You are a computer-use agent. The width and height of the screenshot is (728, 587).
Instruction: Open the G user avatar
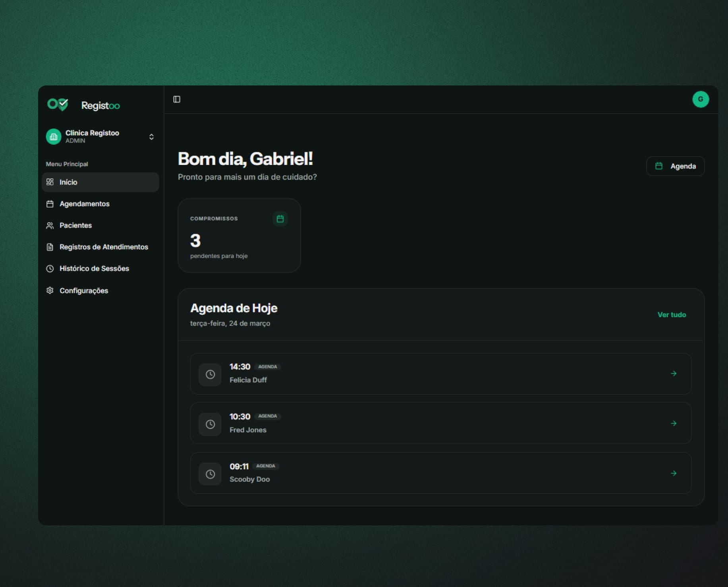[x=700, y=99]
